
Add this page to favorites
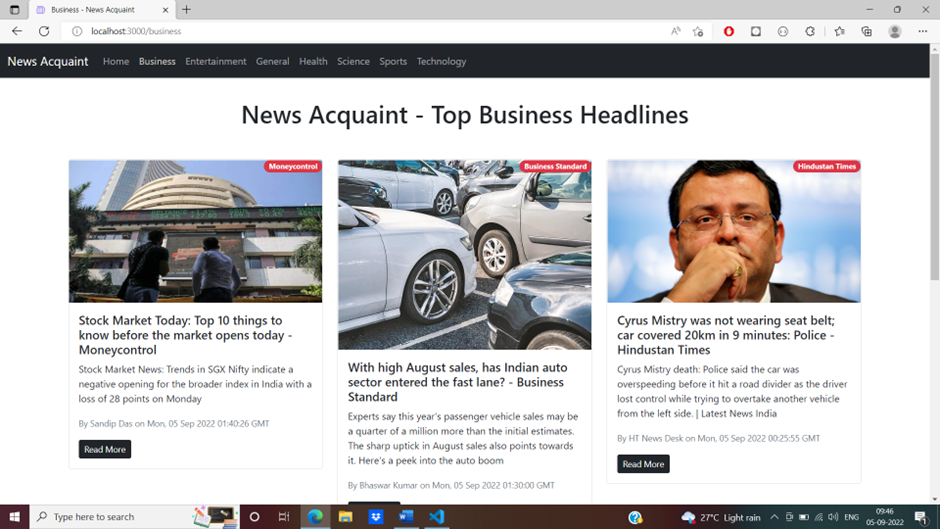click(x=698, y=31)
